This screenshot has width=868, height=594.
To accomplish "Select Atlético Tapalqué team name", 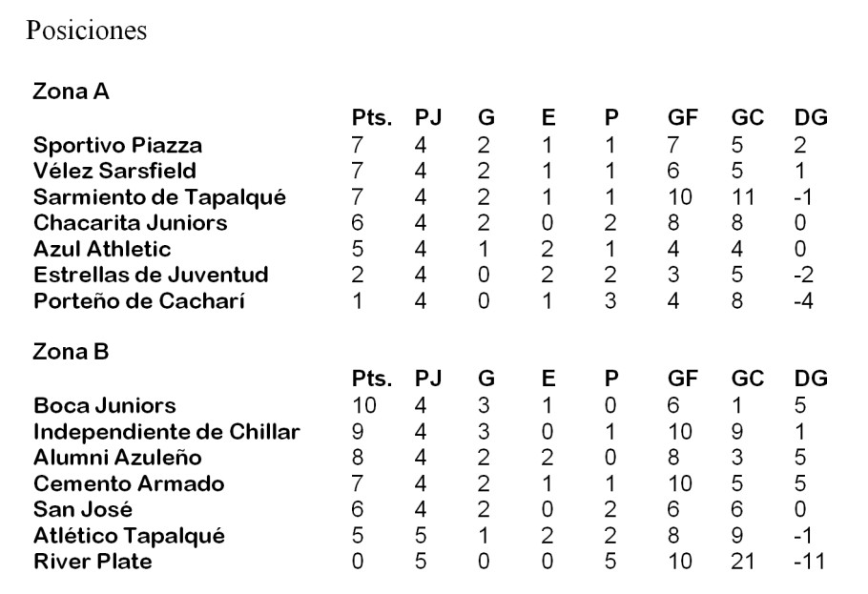I will [x=129, y=535].
